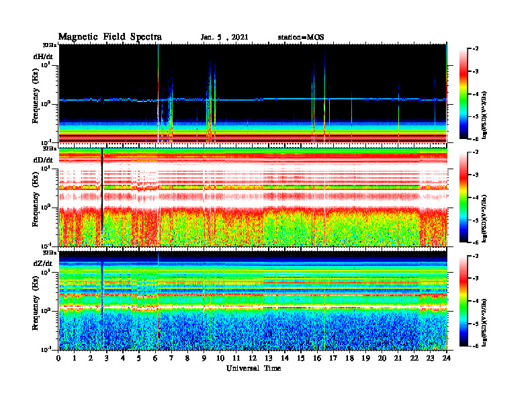Screen dimensions: 532x411
Task: Click hour tick label "24" on time axis
Action: 447,359
